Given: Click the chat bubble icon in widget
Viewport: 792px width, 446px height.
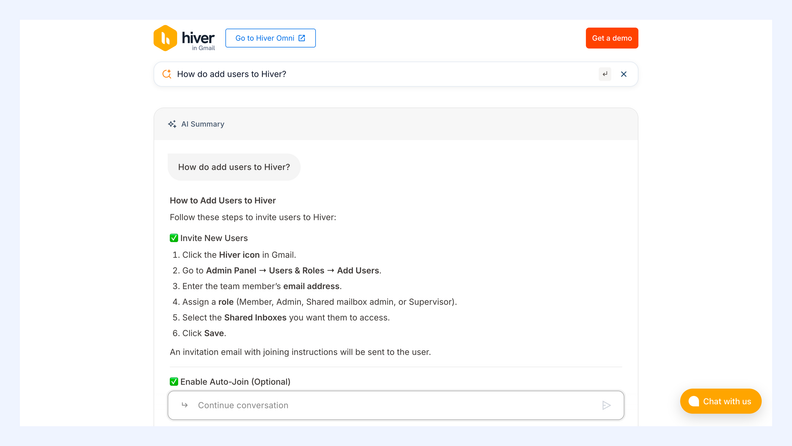Looking at the screenshot, I should click(x=694, y=401).
